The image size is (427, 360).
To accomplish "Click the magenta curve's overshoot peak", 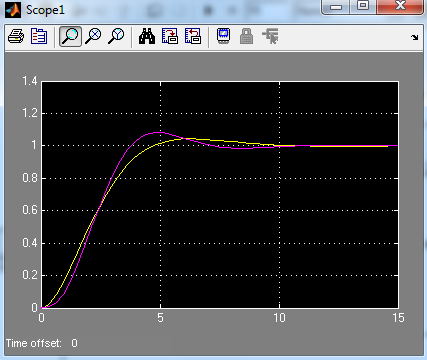I will (x=157, y=133).
